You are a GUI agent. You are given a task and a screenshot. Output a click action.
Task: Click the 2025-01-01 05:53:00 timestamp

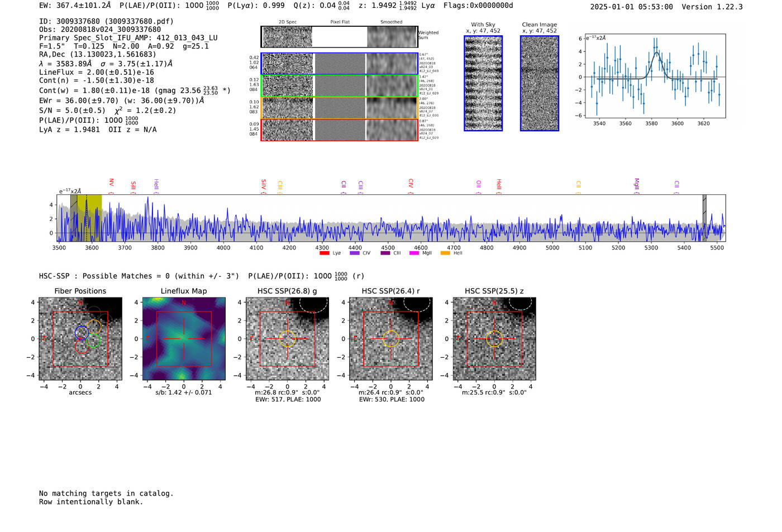point(632,7)
